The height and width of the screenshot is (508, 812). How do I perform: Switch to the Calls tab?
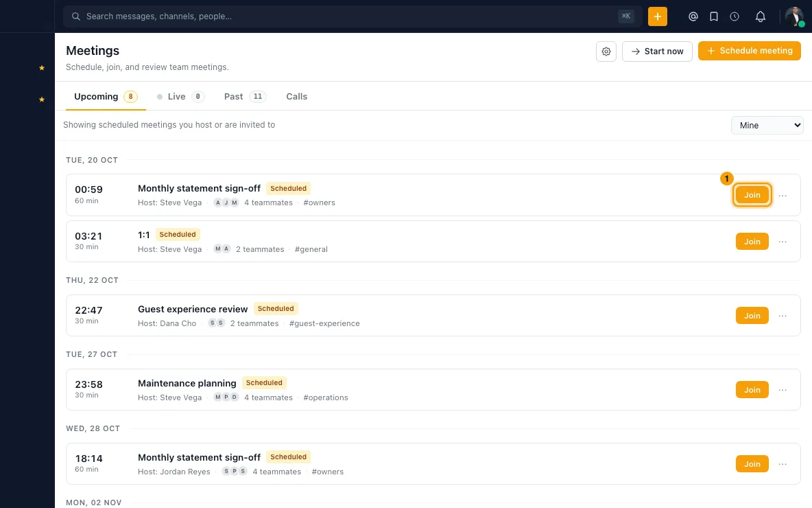(x=297, y=96)
